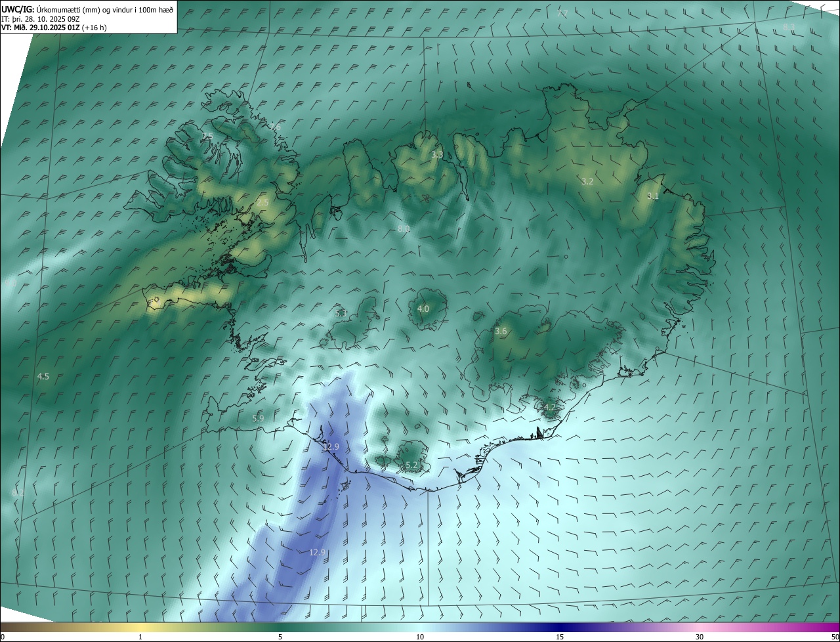
Task: Click the 3.1 value near the east coast
Action: click(653, 196)
